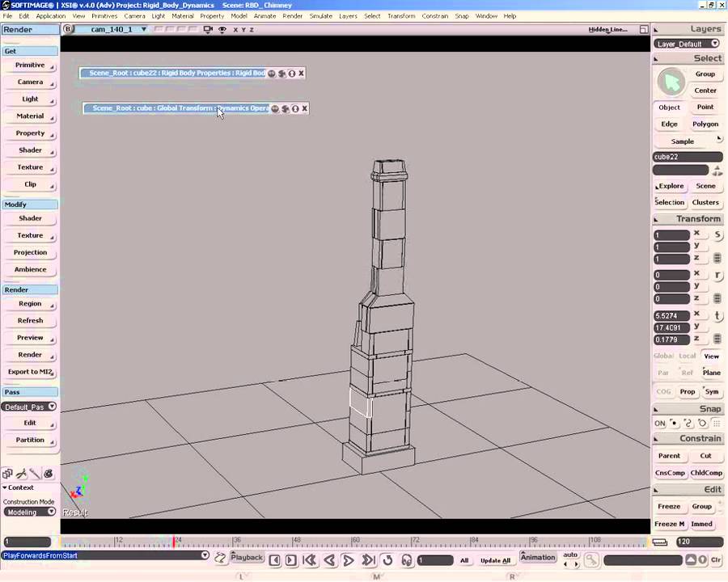Image resolution: width=728 pixels, height=582 pixels.
Task: Click the timeline range bar icon
Action: coord(659,542)
